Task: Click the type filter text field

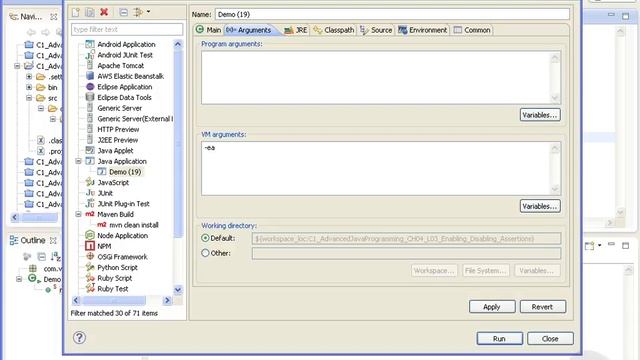Action: [127, 29]
